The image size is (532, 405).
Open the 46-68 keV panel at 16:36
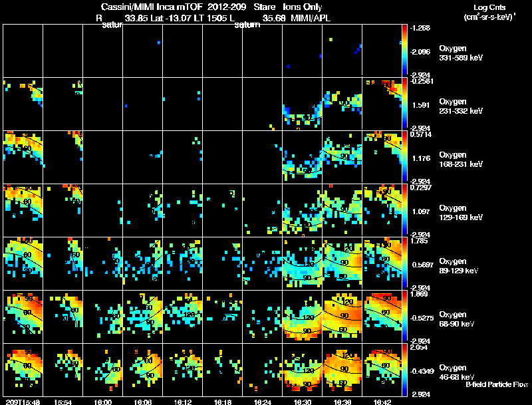click(x=342, y=370)
